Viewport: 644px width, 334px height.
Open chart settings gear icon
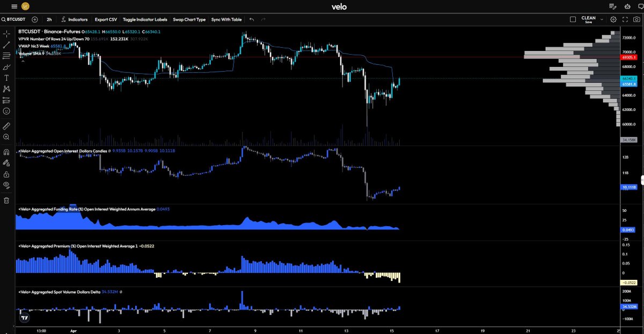[613, 19]
